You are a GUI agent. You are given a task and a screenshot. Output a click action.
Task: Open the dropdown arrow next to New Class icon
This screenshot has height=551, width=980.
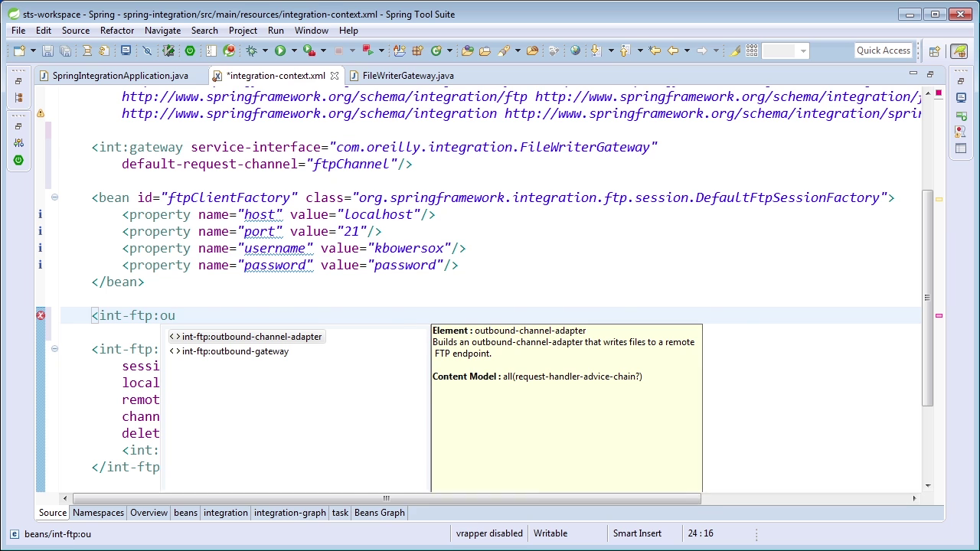point(449,51)
